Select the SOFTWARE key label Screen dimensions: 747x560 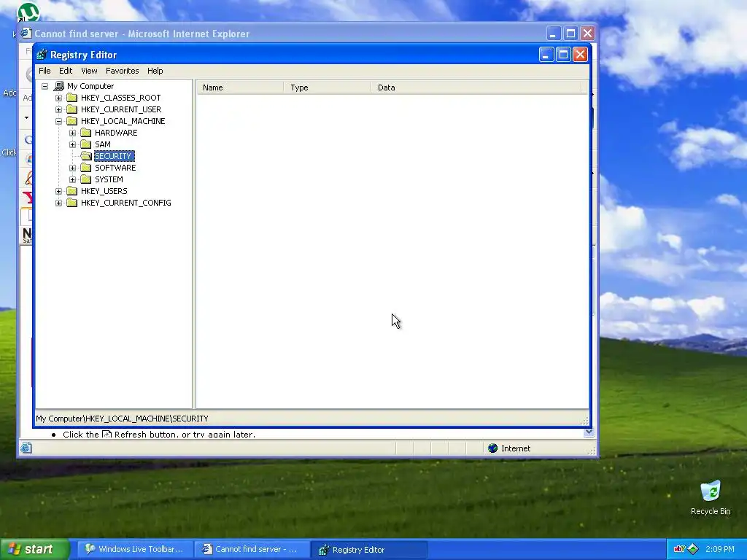tap(115, 168)
